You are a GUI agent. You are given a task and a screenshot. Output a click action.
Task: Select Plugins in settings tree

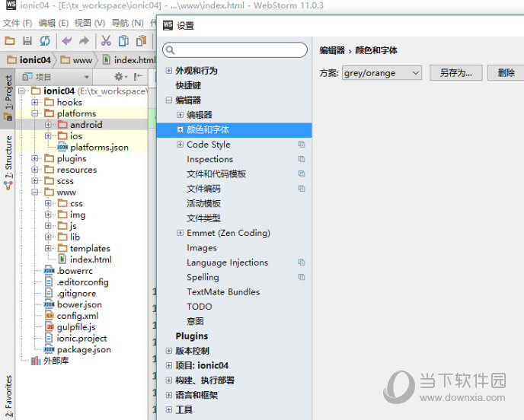click(x=191, y=336)
